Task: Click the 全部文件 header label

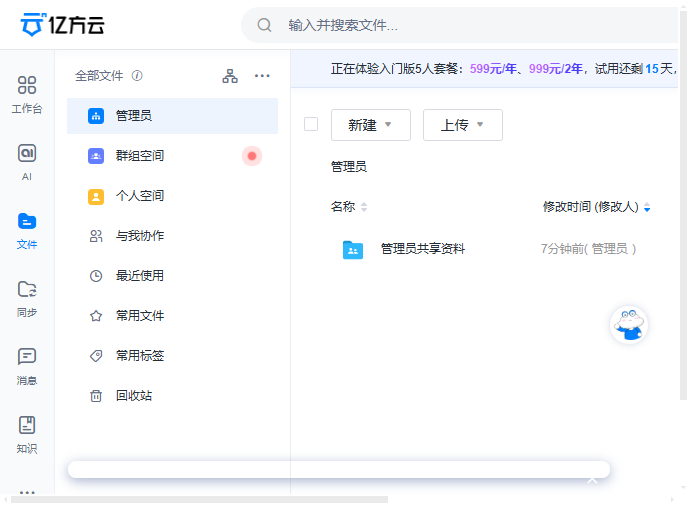Action: (99, 76)
